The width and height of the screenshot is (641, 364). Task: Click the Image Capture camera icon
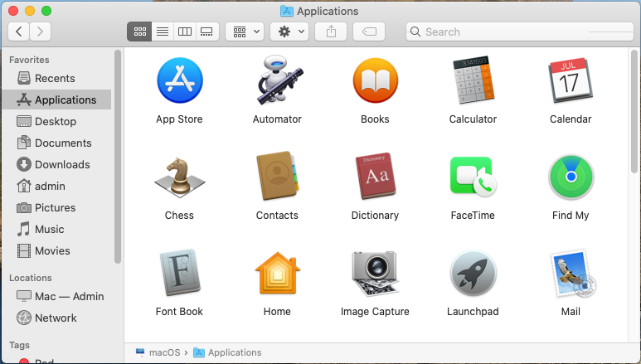pyautogui.click(x=375, y=273)
